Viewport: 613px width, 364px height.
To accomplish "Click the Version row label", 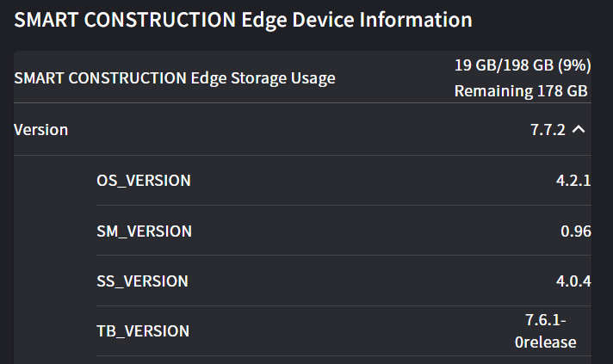I will coord(41,130).
